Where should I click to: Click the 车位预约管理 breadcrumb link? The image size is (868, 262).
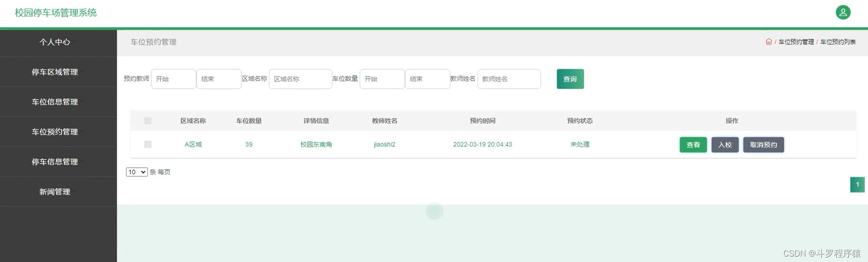[x=796, y=42]
